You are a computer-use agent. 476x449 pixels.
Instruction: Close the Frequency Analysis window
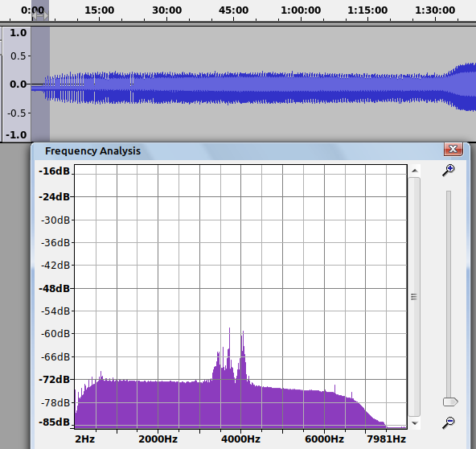point(453,149)
